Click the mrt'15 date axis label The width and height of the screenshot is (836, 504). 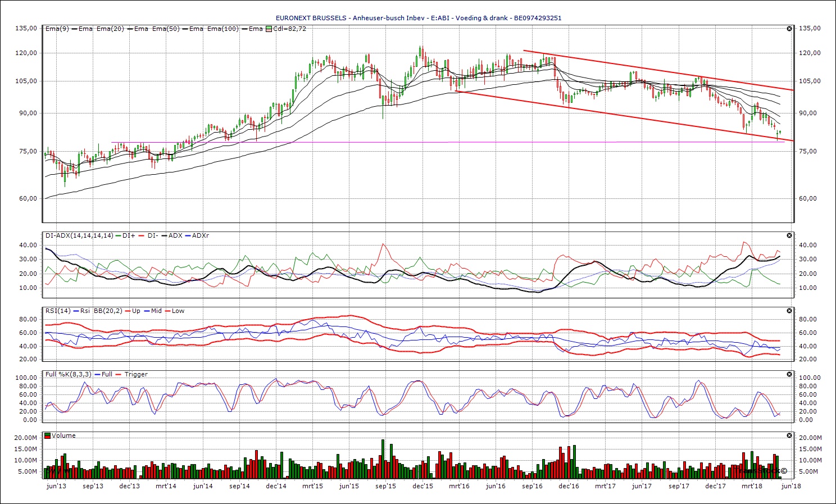312,486
